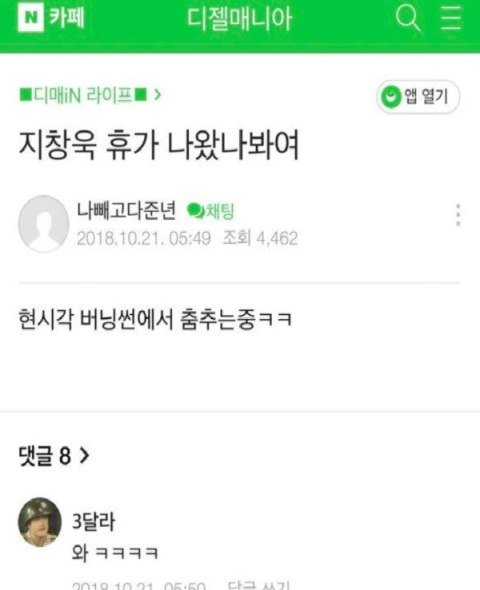The width and height of the screenshot is (480, 590).
Task: Tap the 카페 label in header
Action: pyautogui.click(x=67, y=17)
